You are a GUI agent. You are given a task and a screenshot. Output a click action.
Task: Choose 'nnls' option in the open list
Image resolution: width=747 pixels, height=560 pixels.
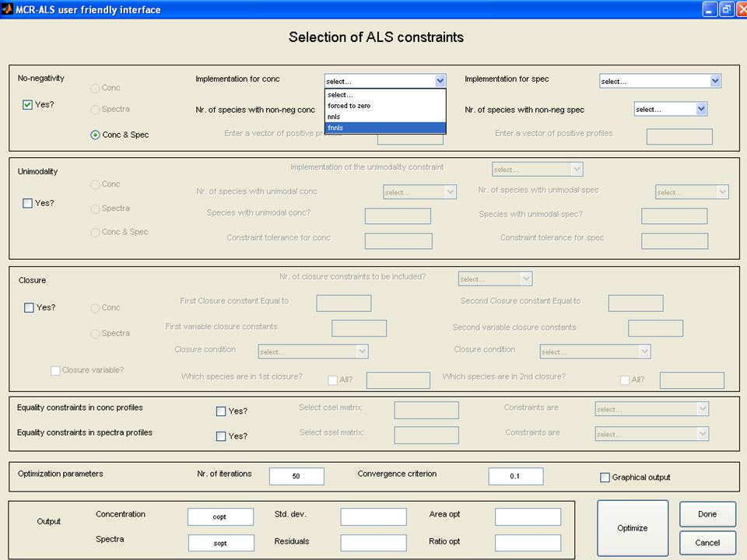[x=385, y=117]
